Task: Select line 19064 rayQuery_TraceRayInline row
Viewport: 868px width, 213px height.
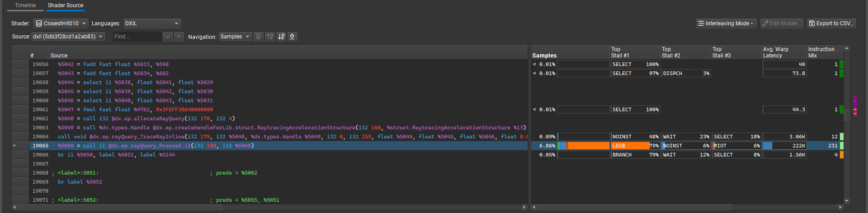Action: pos(278,137)
